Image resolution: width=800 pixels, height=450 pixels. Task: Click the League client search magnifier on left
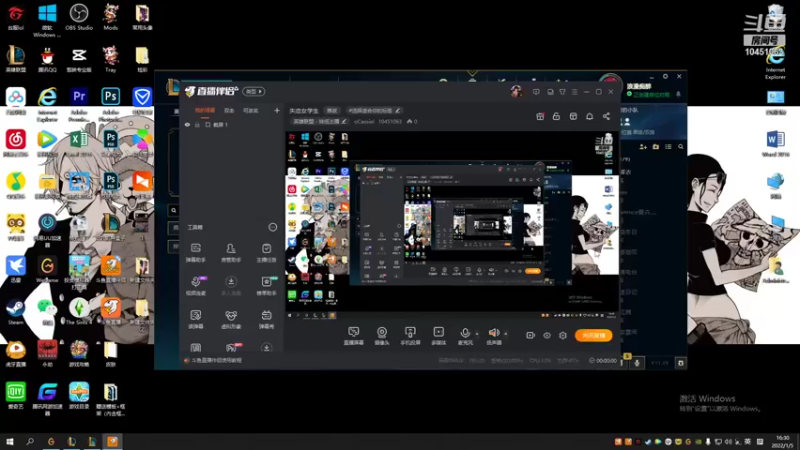click(173, 210)
